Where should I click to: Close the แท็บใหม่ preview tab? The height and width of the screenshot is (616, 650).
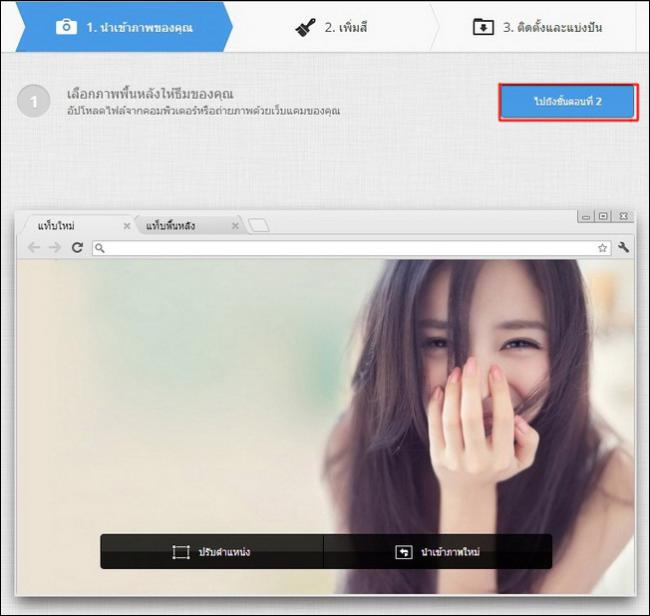tap(127, 226)
